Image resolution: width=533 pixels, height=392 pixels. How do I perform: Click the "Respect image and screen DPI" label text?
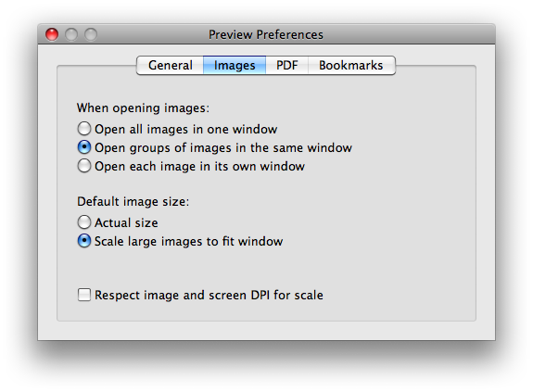coord(209,295)
